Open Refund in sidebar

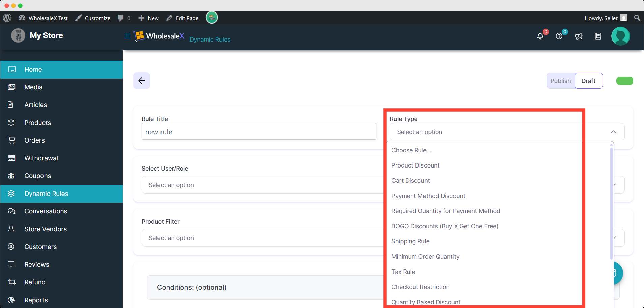(61, 282)
